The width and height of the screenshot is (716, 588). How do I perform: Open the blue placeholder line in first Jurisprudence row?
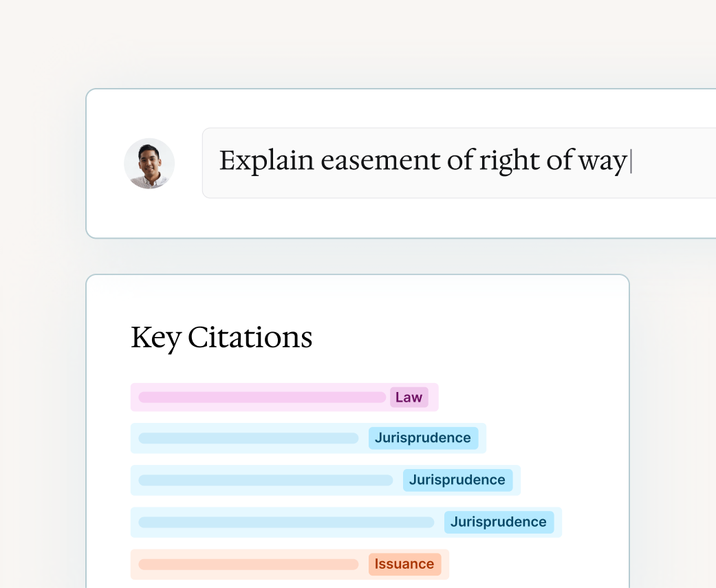point(248,438)
